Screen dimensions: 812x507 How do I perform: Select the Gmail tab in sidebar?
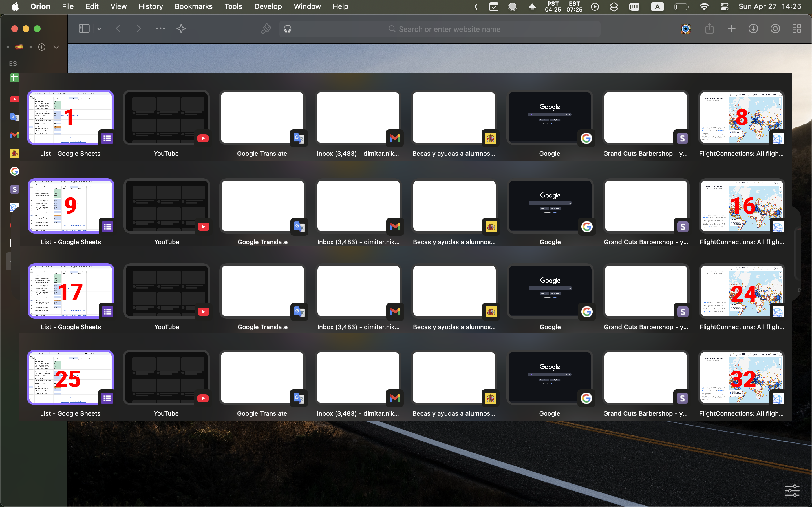pos(14,135)
